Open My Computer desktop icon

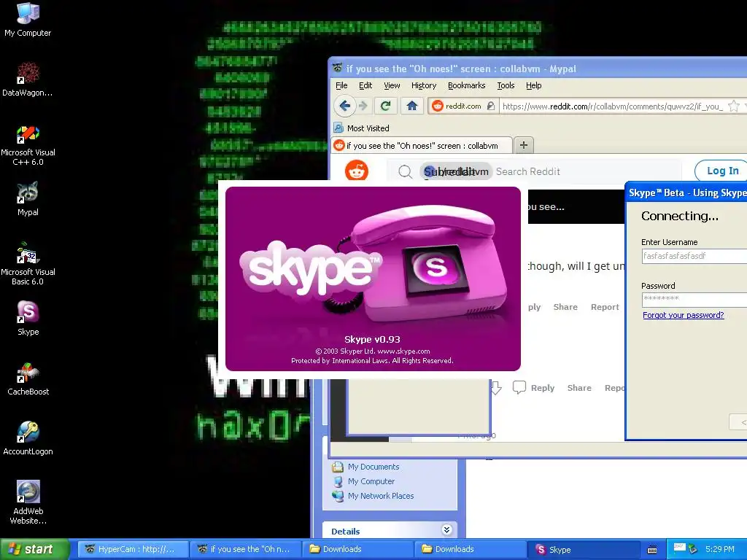point(28,20)
